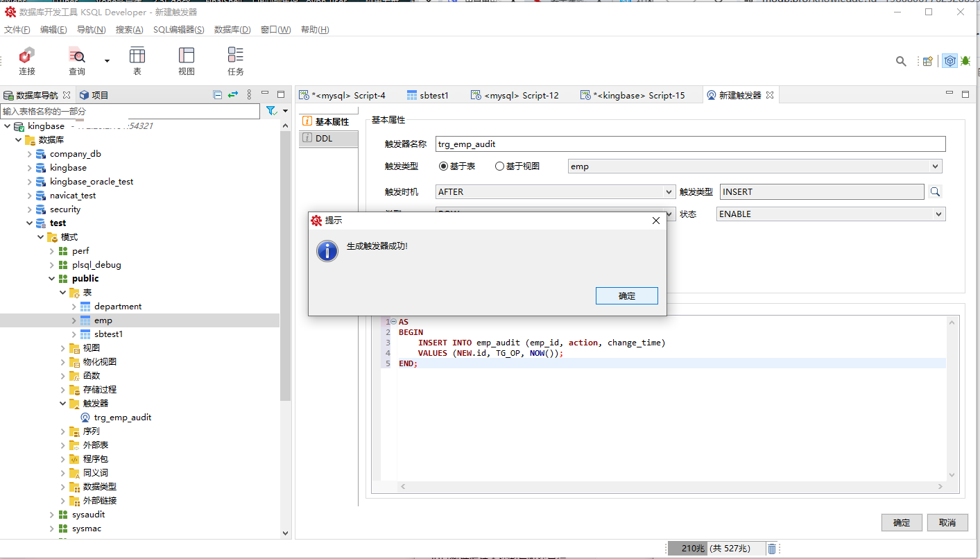Click the 取消 button at bottom right
The image size is (980, 559).
pyautogui.click(x=947, y=523)
